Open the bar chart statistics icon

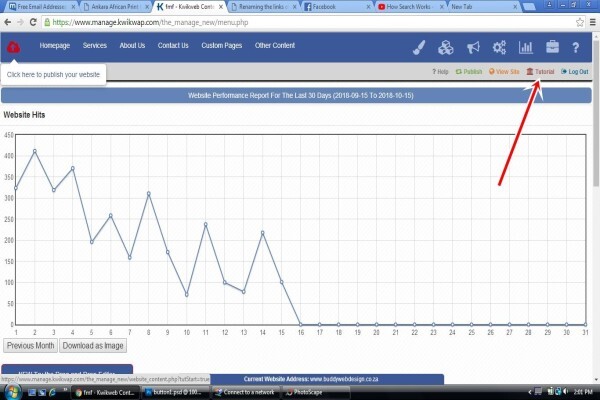(x=526, y=47)
